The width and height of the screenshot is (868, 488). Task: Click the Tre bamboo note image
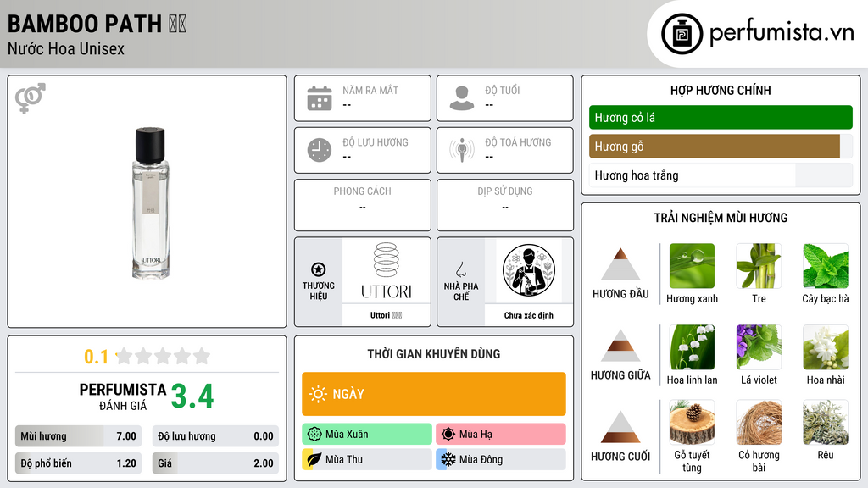[x=759, y=266]
